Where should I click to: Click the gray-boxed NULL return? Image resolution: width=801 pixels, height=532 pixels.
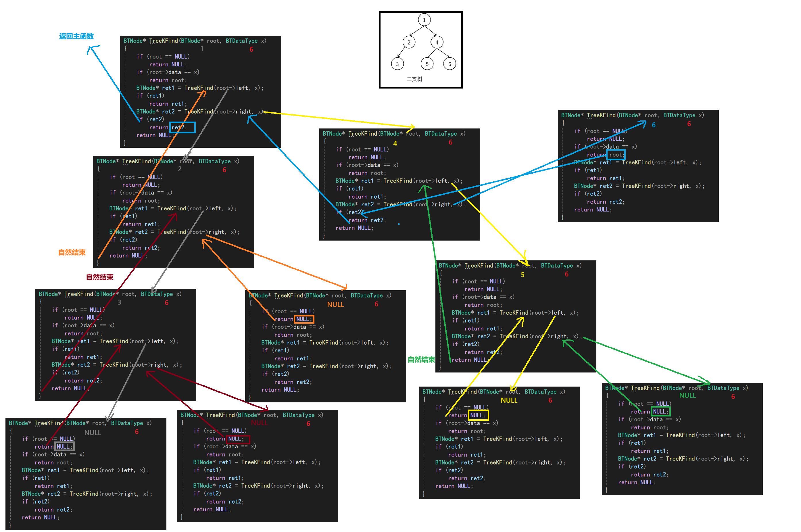point(64,447)
